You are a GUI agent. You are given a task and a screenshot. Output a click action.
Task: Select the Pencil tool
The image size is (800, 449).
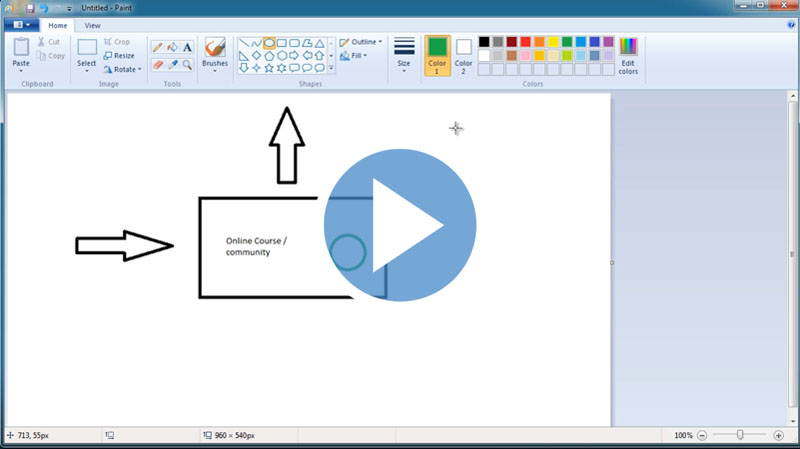[x=157, y=47]
